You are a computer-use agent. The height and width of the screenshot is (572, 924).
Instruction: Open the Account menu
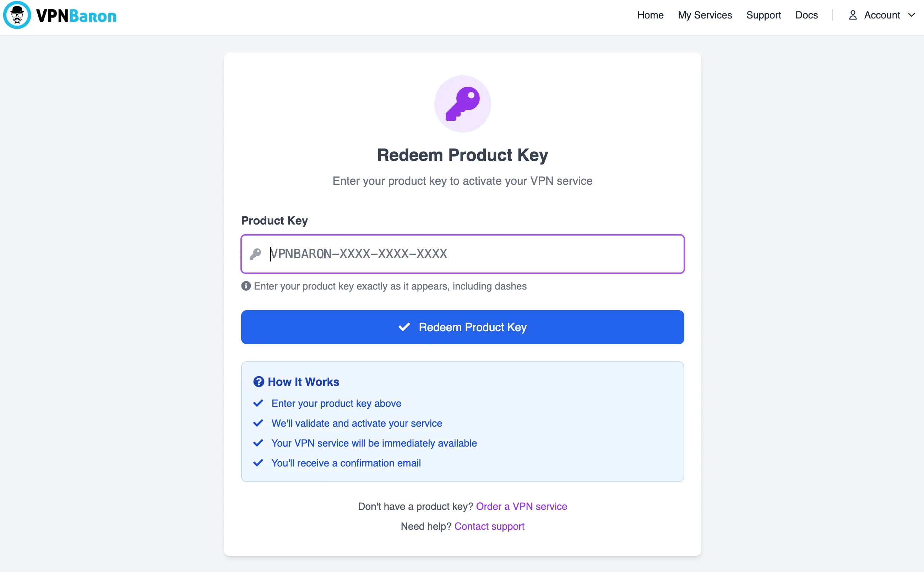coord(882,15)
